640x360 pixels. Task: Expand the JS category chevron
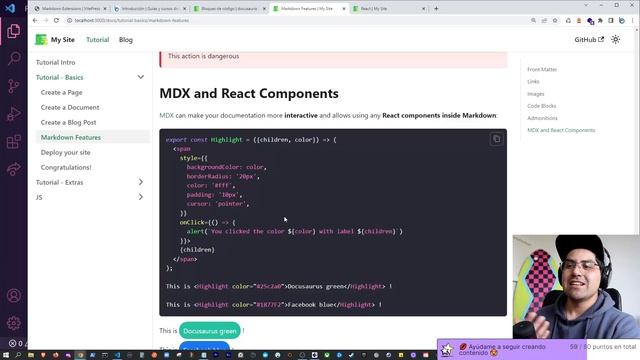click(140, 197)
